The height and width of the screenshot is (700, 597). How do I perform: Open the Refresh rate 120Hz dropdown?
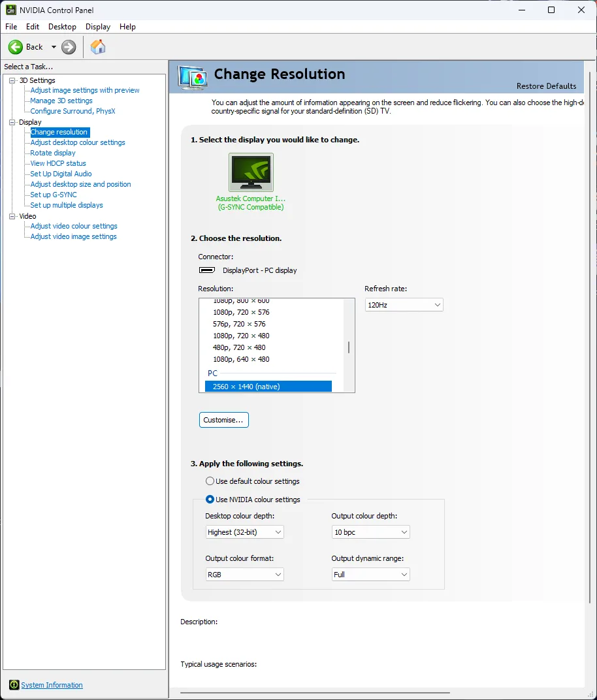coord(404,305)
